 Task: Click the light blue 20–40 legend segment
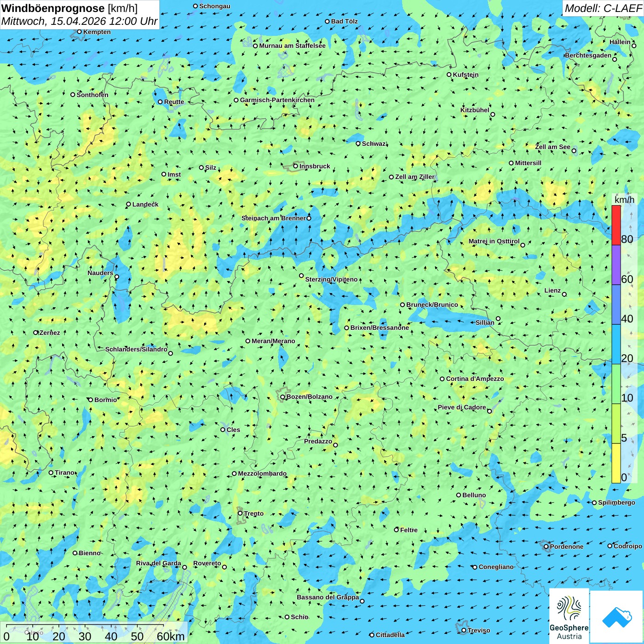[616, 345]
